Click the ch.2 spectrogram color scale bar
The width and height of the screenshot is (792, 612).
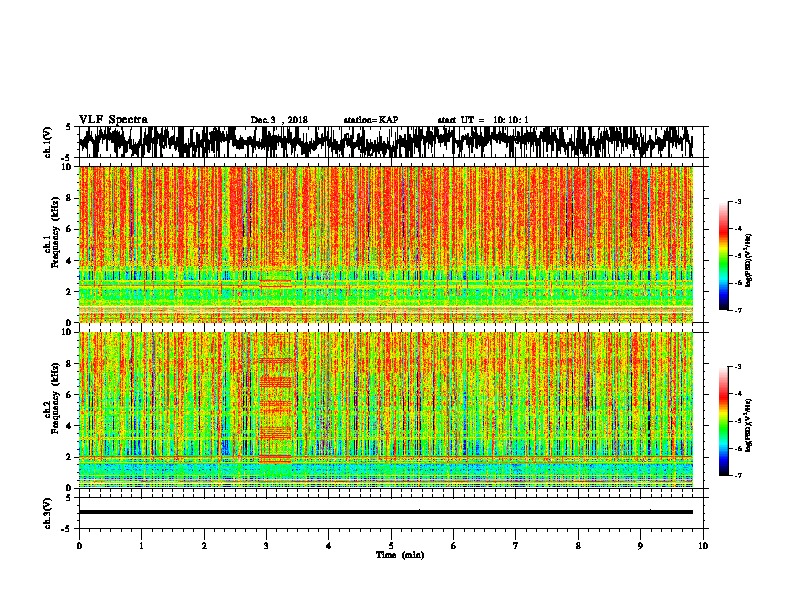click(x=723, y=421)
